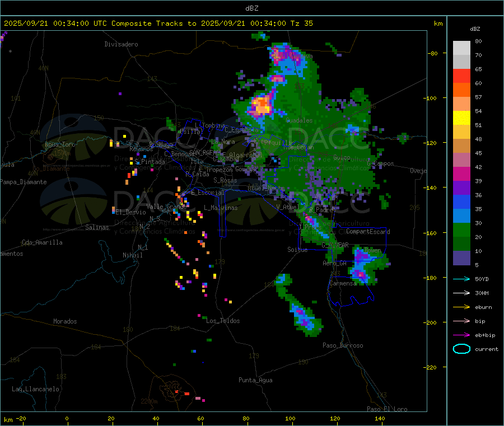The height and width of the screenshot is (426, 504).
Task: Click the cyan 'current' ellipse legend icon
Action: tap(461, 349)
